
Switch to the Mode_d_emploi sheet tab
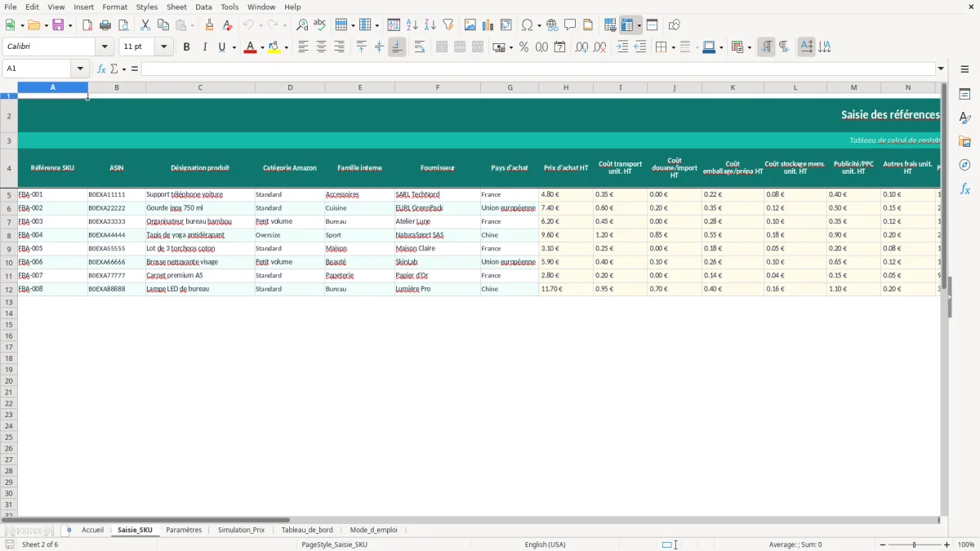point(373,530)
